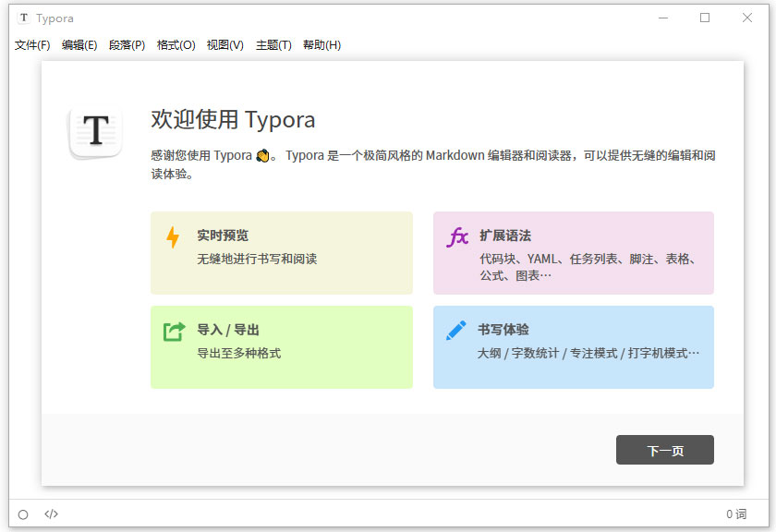Select the 导入/导出 feature card
Image resolution: width=776 pixels, height=532 pixels.
coord(282,347)
